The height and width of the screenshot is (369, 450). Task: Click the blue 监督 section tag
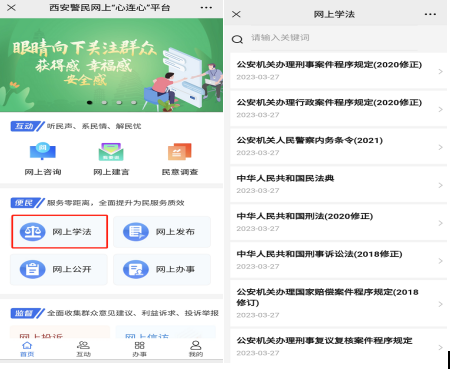coord(27,313)
